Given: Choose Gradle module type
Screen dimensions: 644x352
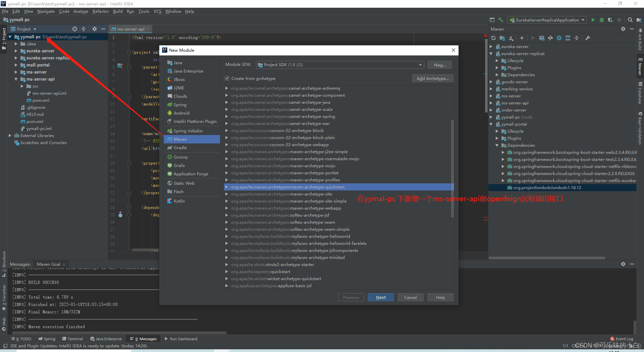Looking at the screenshot, I should [x=192, y=147].
